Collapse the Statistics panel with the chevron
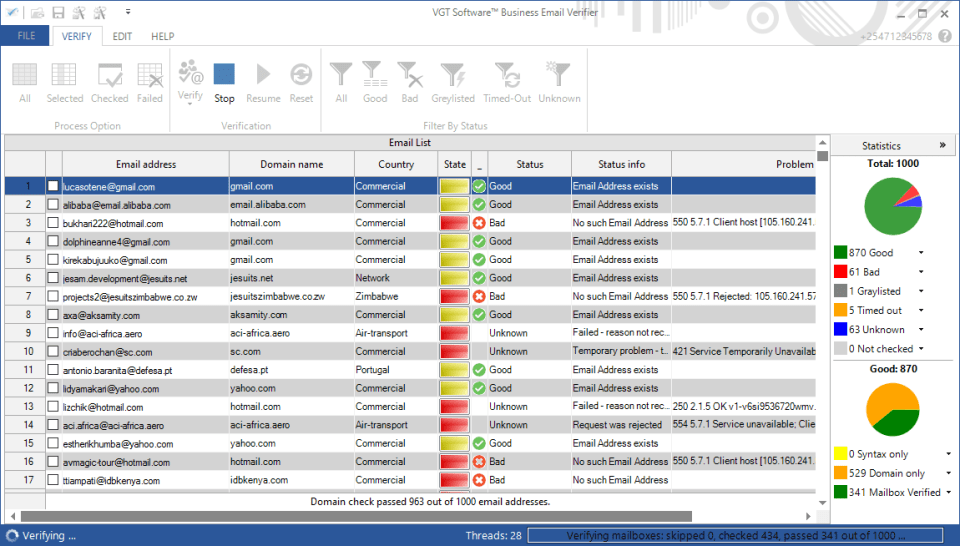960x546 pixels. pos(942,145)
